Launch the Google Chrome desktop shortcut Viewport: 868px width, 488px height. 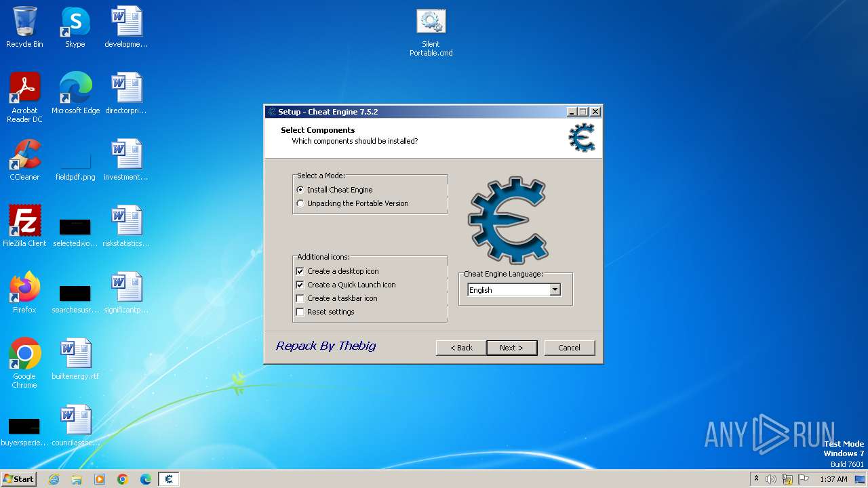24,363
